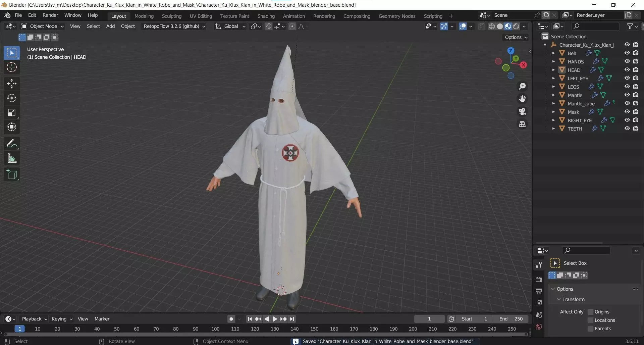This screenshot has width=644, height=345.
Task: Hide the Belt object in viewport
Action: pyautogui.click(x=627, y=53)
